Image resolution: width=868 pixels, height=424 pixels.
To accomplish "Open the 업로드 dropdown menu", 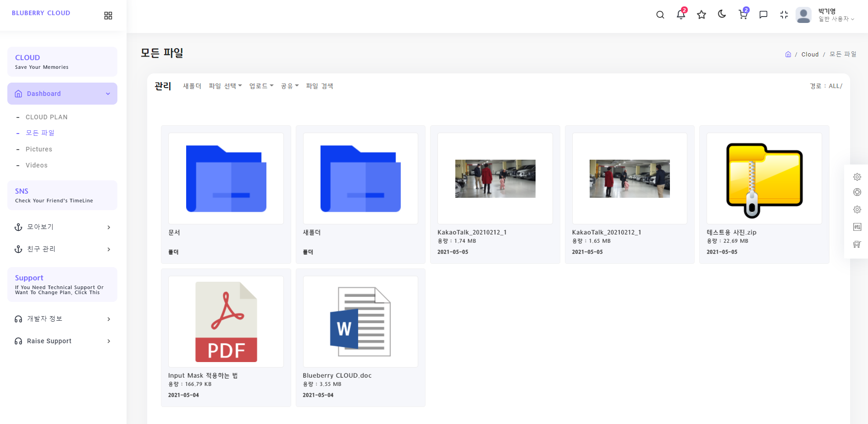I will [261, 86].
